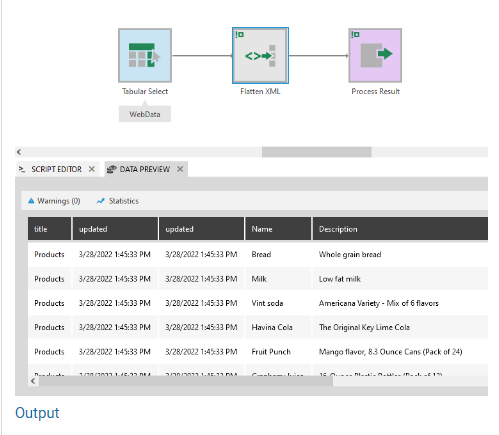
Task: Open the Warnings (0) panel
Action: pos(54,201)
